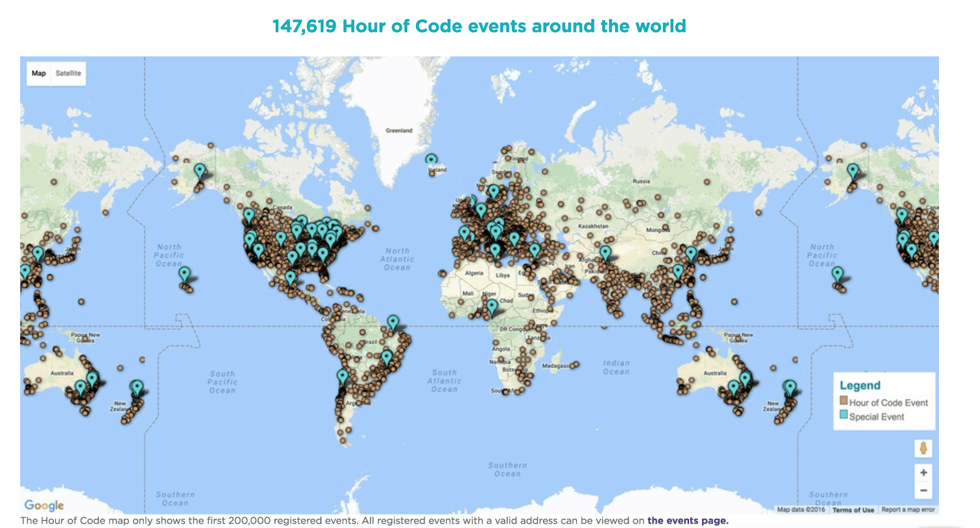The height and width of the screenshot is (528, 980).
Task: Open the Terms of Use link
Action: [x=853, y=510]
